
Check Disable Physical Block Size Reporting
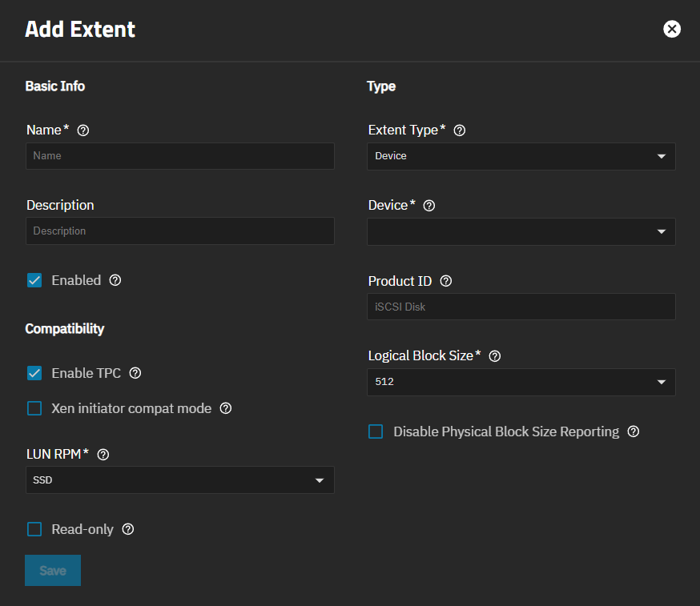pyautogui.click(x=375, y=431)
